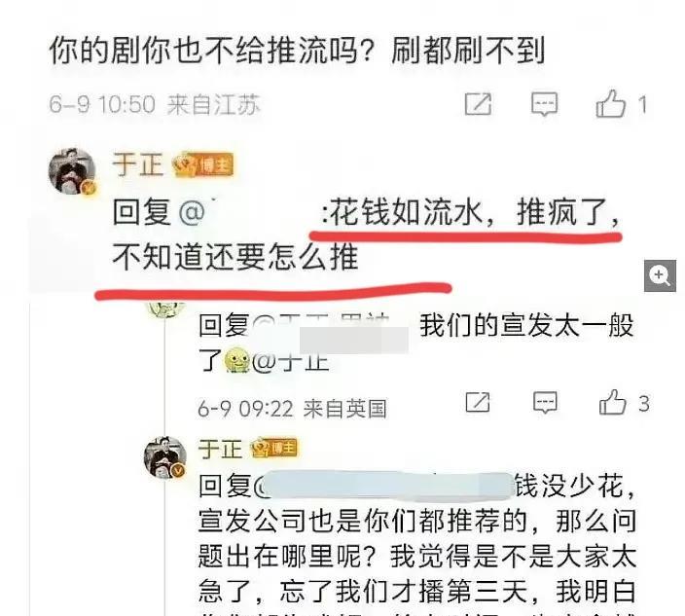Click the smiling emoji after 了

point(236,361)
